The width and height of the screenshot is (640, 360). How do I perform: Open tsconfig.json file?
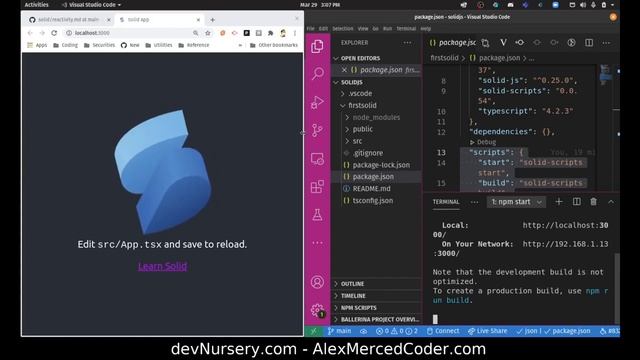pos(373,200)
